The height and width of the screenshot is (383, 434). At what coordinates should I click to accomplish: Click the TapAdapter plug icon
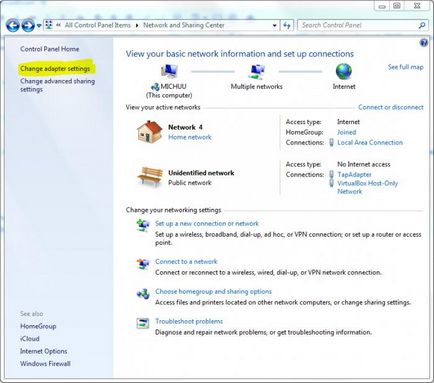tap(331, 174)
